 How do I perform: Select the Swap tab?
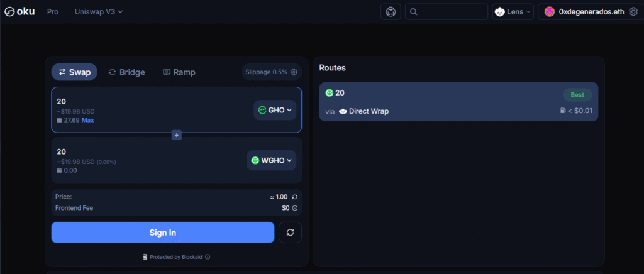[74, 72]
